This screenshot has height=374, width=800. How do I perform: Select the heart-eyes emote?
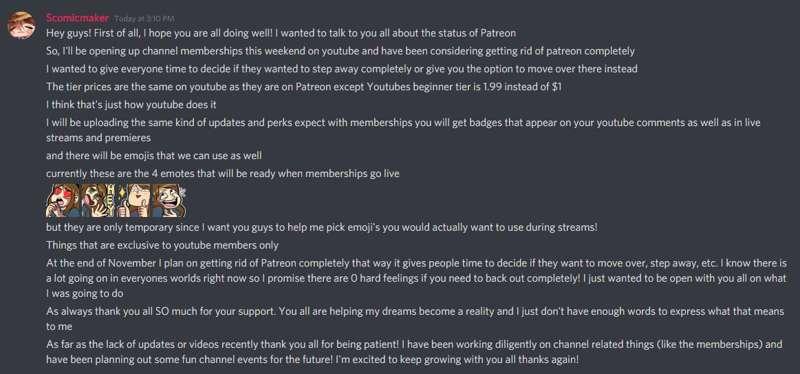click(63, 201)
